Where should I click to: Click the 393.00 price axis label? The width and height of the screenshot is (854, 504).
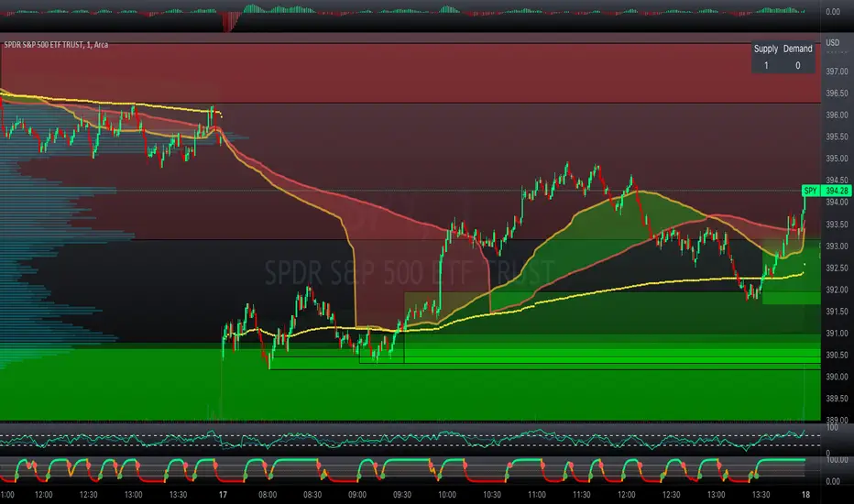(837, 247)
